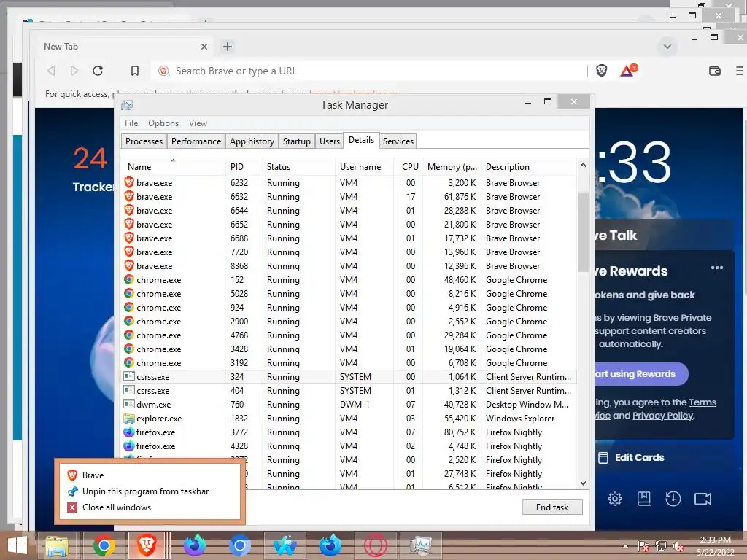Switch to Processes tab
The height and width of the screenshot is (560, 747).
click(144, 141)
